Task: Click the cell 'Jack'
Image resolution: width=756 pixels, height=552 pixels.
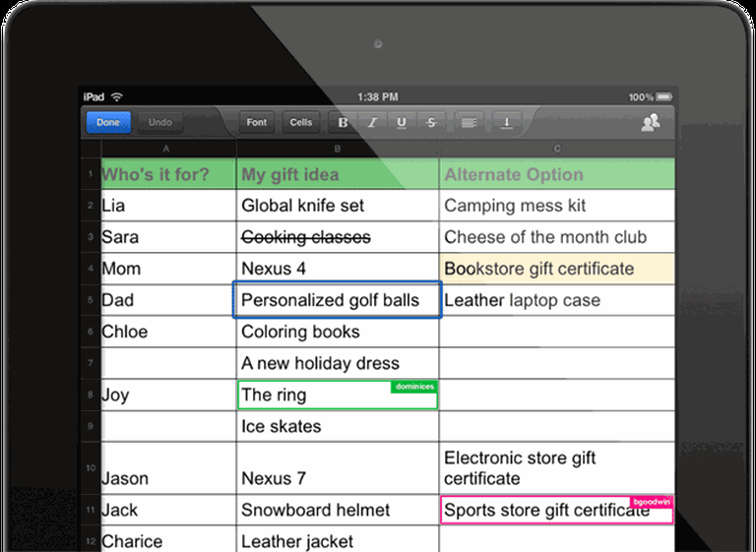Action: tap(168, 510)
